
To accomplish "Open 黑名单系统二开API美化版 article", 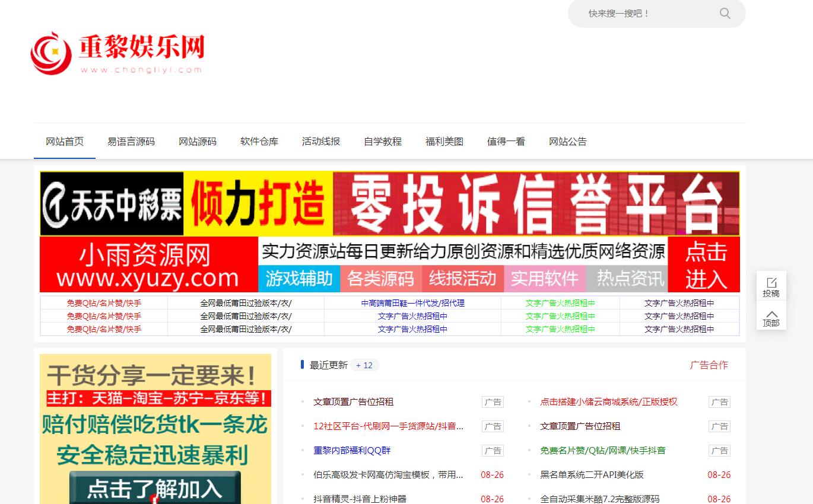I will pyautogui.click(x=592, y=475).
